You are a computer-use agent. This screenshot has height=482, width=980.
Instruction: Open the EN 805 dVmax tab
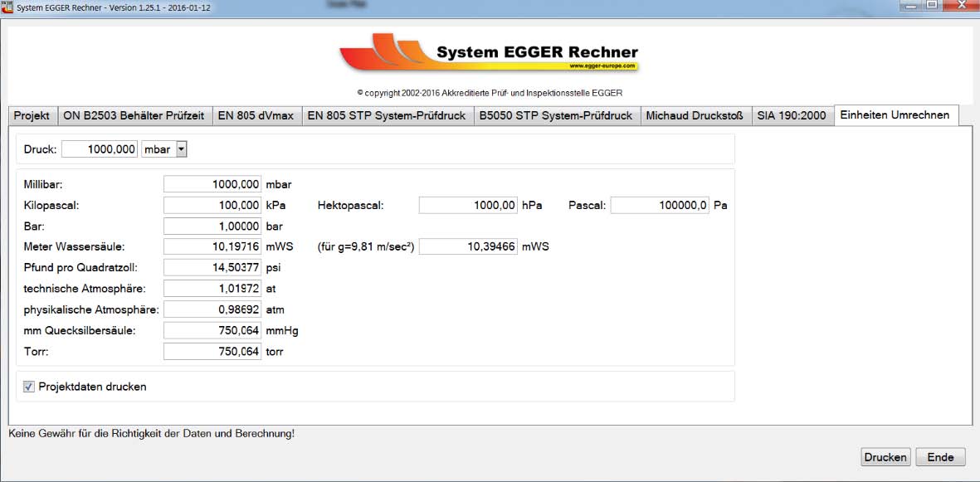pyautogui.click(x=256, y=115)
